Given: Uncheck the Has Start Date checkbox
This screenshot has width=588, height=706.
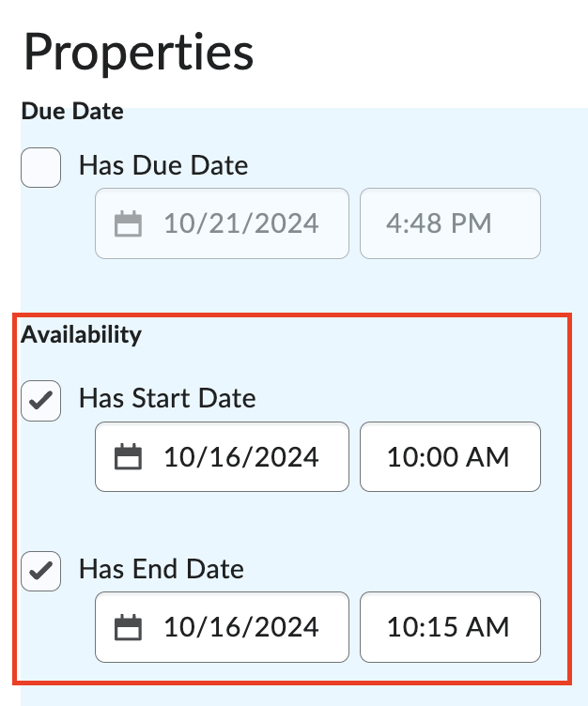Looking at the screenshot, I should [40, 401].
